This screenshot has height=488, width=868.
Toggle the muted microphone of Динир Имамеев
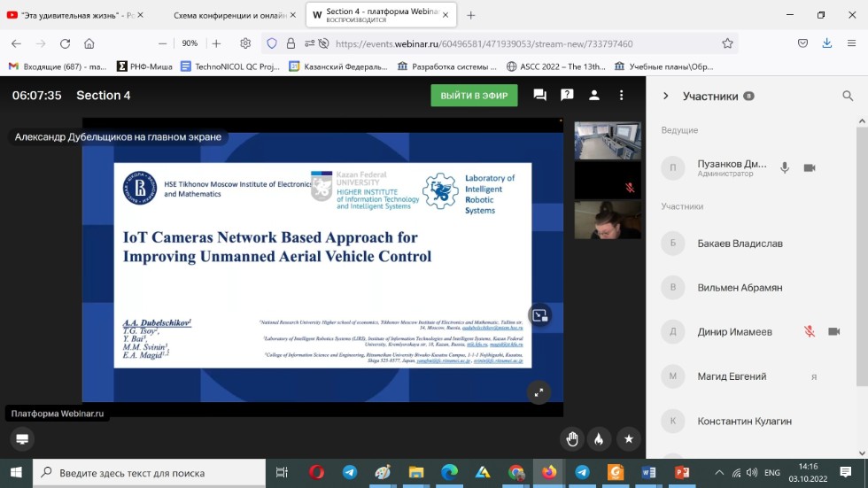tap(809, 331)
